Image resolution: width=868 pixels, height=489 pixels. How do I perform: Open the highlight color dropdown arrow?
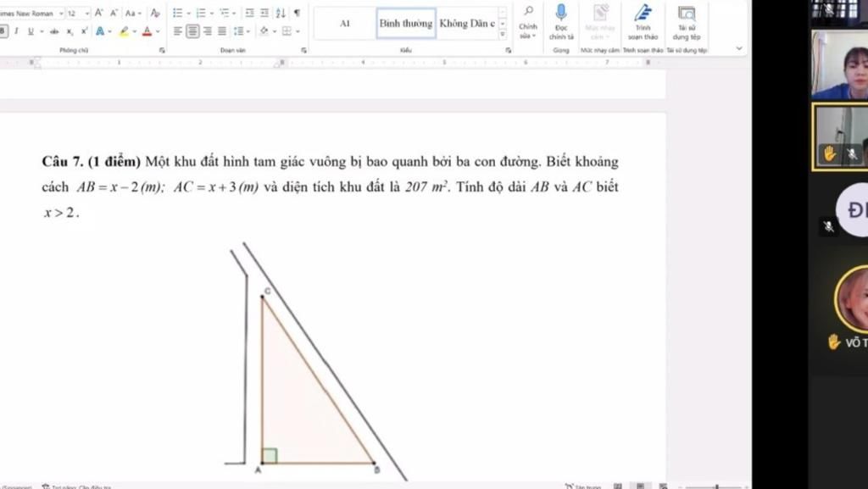click(x=134, y=31)
